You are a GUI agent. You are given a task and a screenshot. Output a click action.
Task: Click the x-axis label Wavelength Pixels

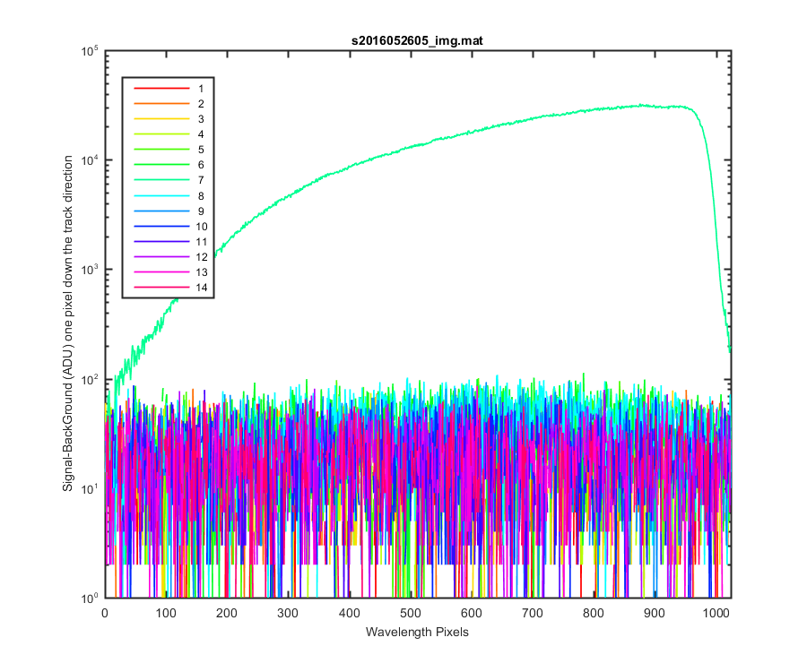click(417, 632)
